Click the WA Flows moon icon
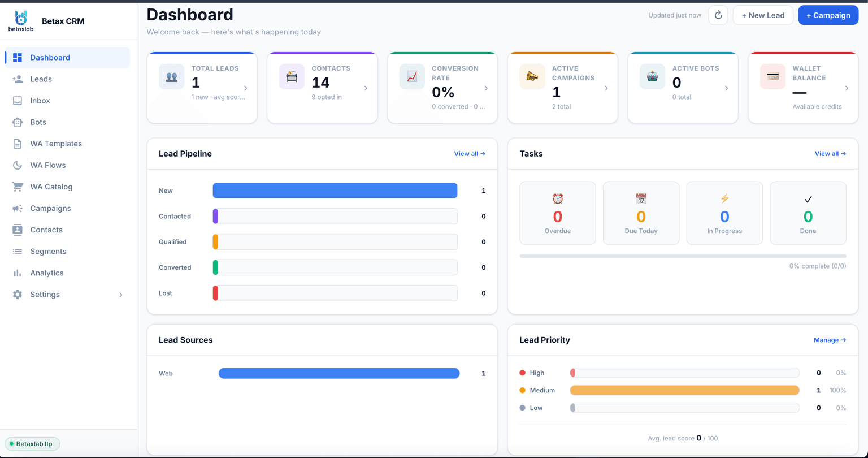 tap(18, 165)
